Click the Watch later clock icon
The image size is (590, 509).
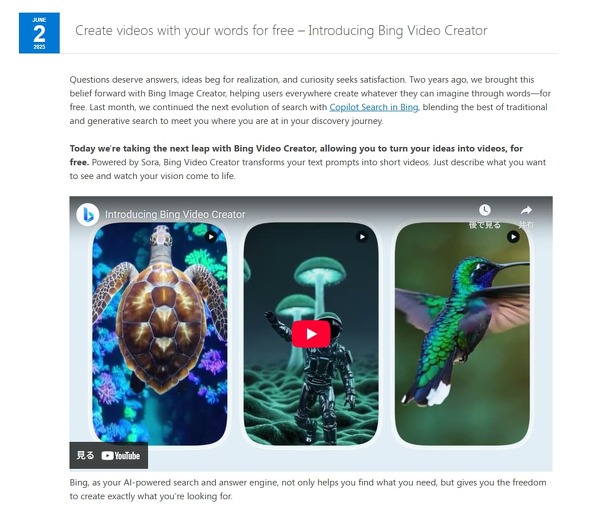tap(485, 210)
